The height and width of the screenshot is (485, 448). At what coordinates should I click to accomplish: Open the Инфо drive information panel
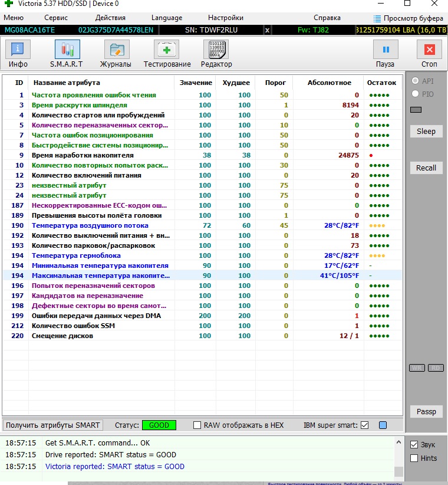click(18, 54)
